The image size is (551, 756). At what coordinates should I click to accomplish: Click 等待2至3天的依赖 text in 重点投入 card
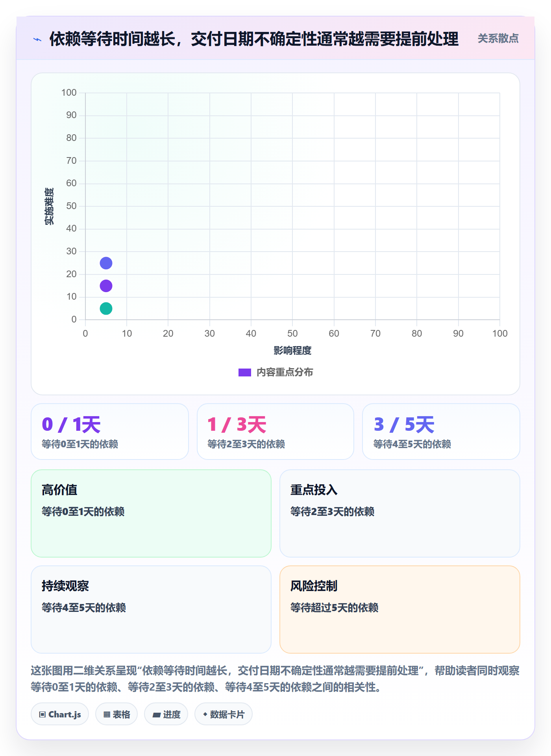point(332,511)
